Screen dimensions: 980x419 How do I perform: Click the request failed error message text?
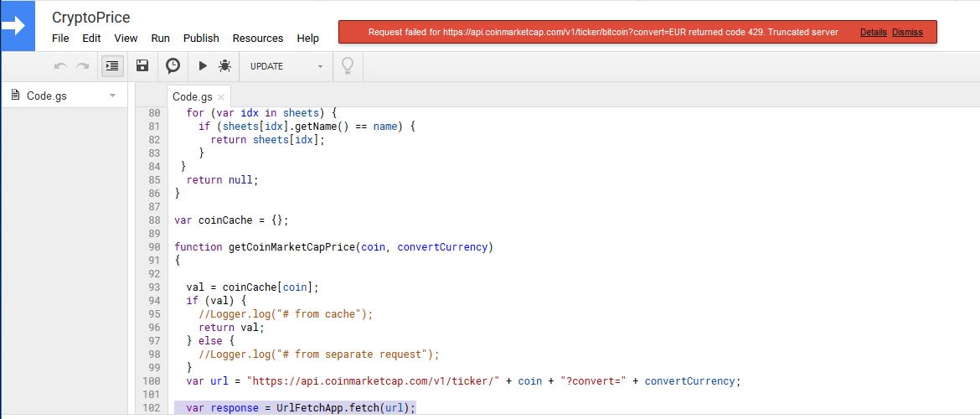(603, 32)
